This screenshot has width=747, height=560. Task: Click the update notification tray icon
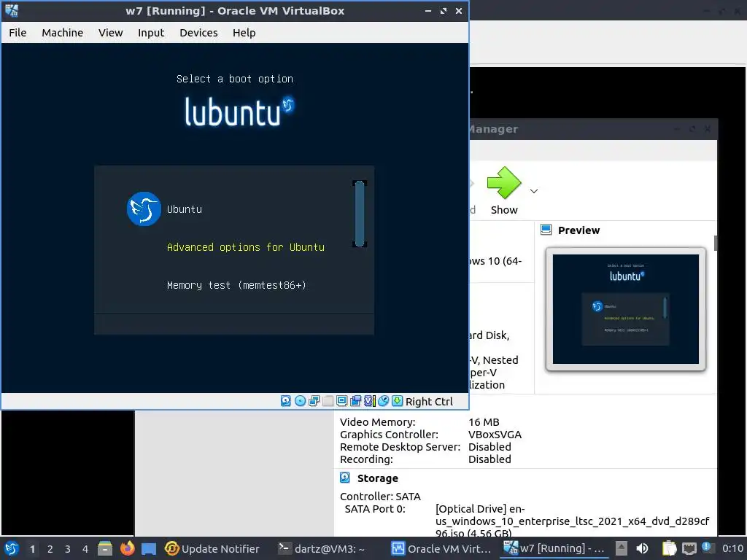(x=708, y=548)
